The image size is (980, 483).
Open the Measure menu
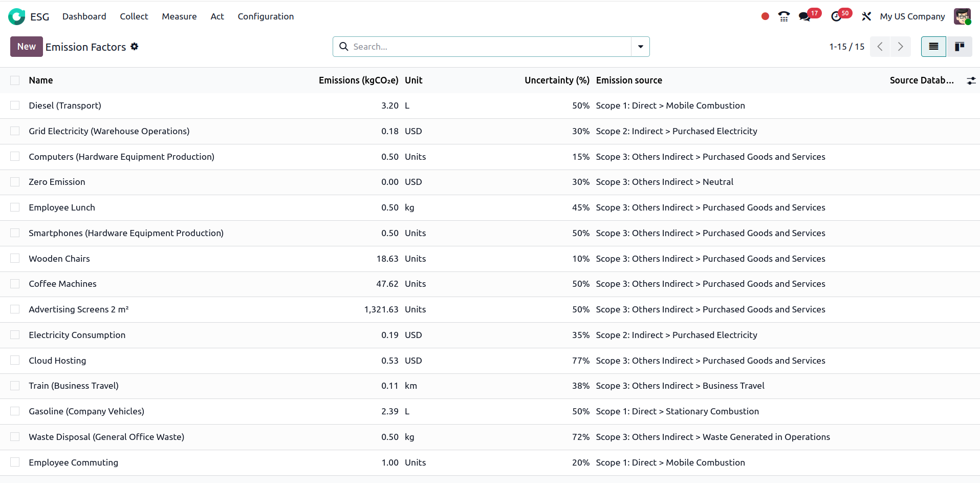179,16
